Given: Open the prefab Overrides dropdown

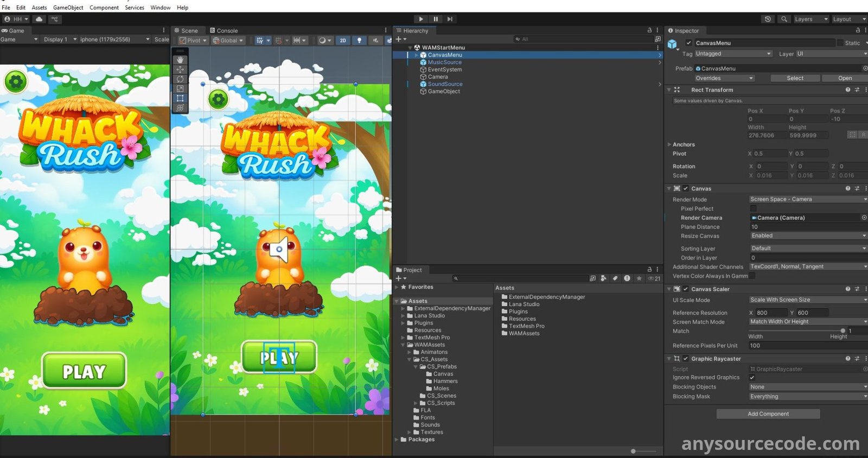Looking at the screenshot, I should (724, 78).
